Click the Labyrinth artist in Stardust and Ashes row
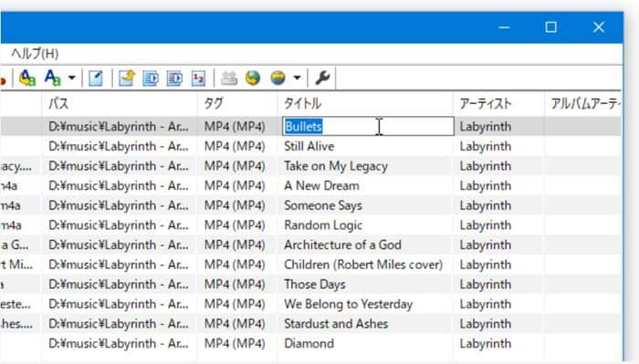 pyautogui.click(x=486, y=324)
